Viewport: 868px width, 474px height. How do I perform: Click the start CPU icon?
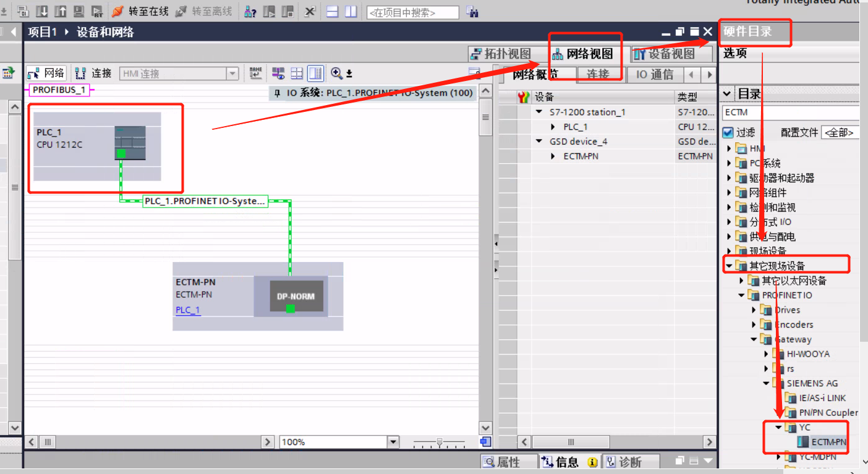(x=269, y=11)
